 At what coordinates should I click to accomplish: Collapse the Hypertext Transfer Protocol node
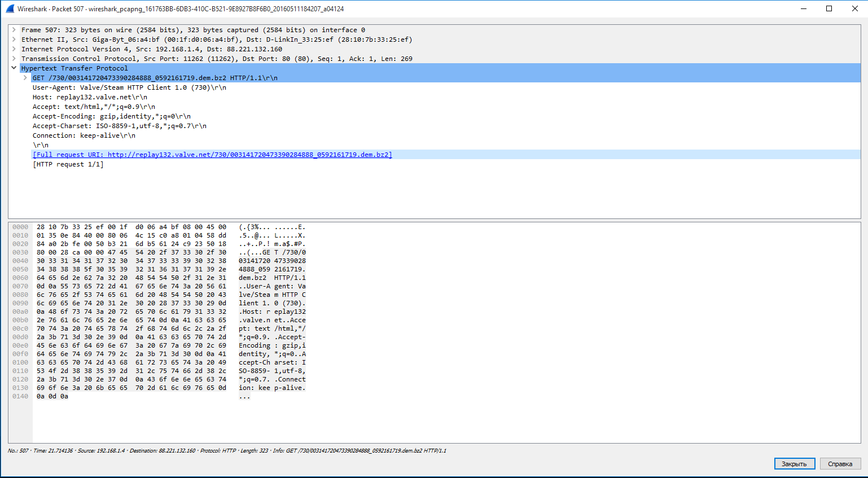[14, 68]
